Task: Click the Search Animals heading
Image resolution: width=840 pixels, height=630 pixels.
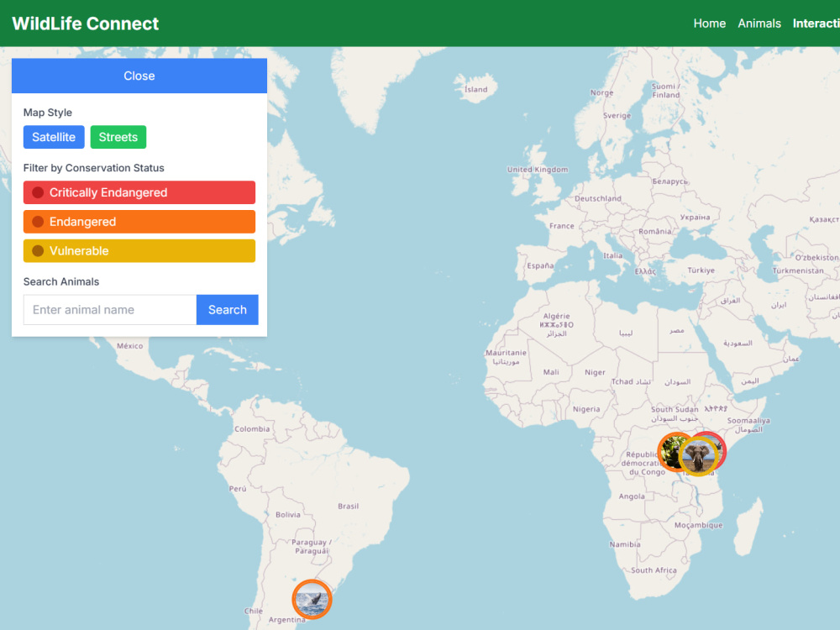Action: tap(61, 281)
